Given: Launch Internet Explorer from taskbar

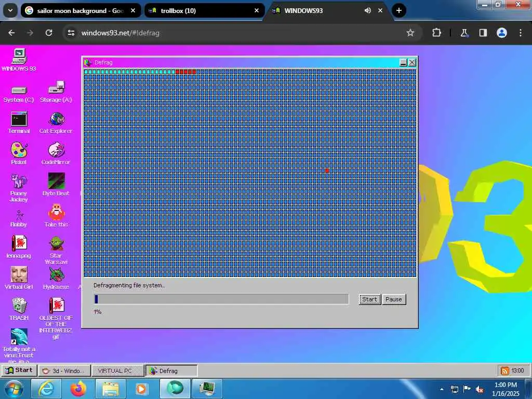Looking at the screenshot, I should [x=46, y=389].
